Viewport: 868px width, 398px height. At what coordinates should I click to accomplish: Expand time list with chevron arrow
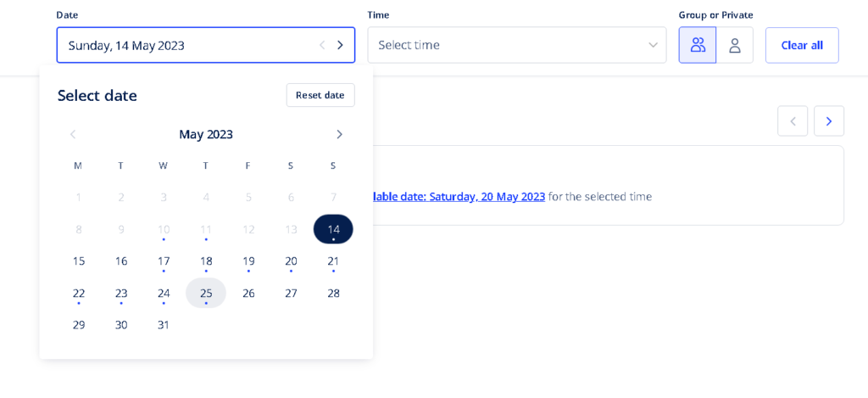click(654, 45)
